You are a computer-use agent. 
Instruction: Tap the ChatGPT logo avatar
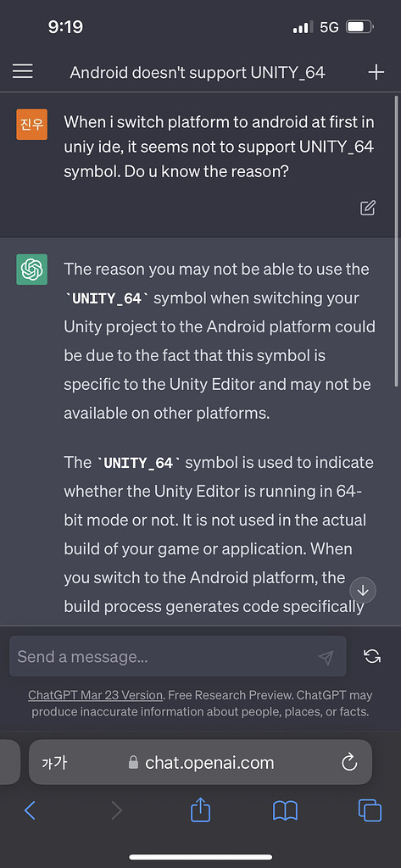point(31,270)
